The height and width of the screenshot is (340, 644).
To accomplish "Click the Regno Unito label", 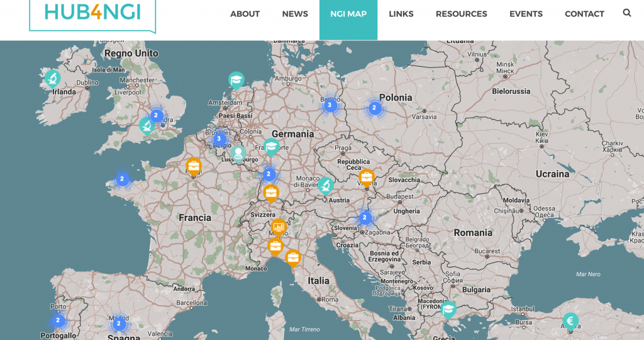I will (131, 54).
